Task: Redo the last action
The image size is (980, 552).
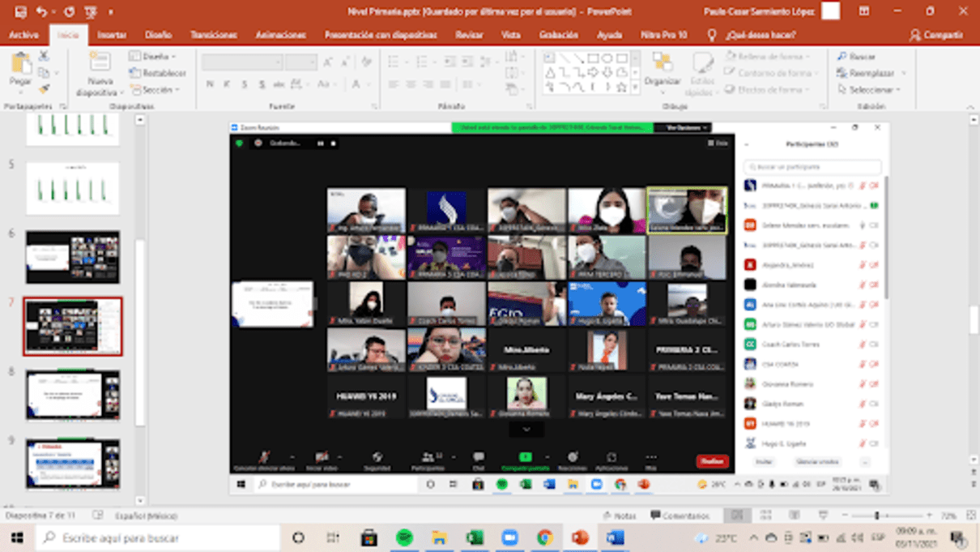Action: tap(69, 11)
